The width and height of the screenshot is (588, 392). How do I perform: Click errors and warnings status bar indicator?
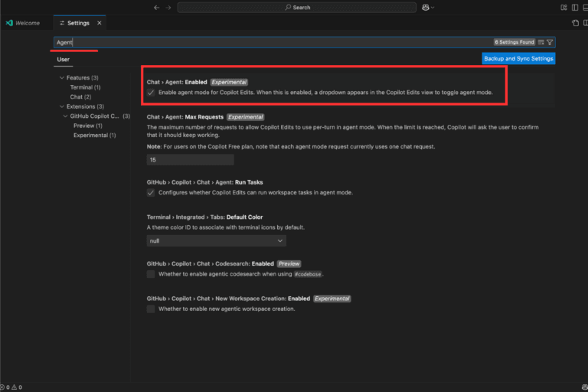(x=11, y=387)
